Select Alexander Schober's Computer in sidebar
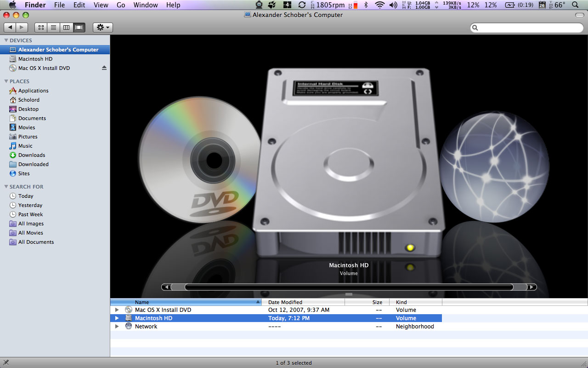The image size is (588, 368). [55, 50]
